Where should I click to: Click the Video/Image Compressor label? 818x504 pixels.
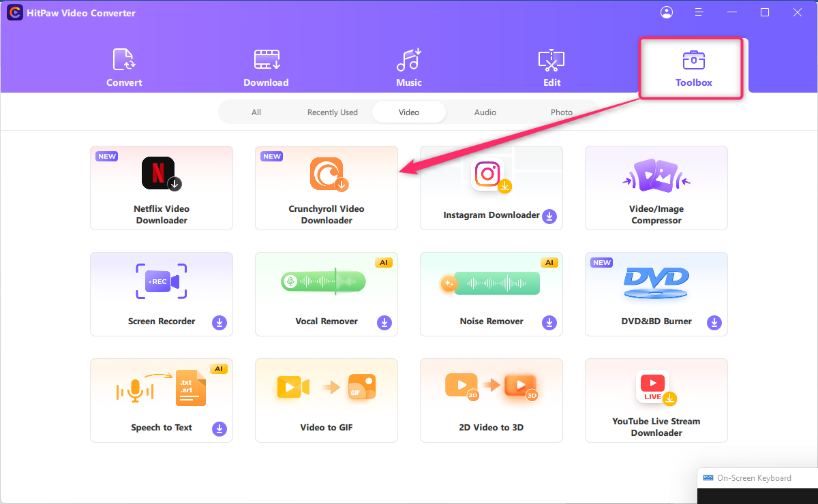pos(656,215)
